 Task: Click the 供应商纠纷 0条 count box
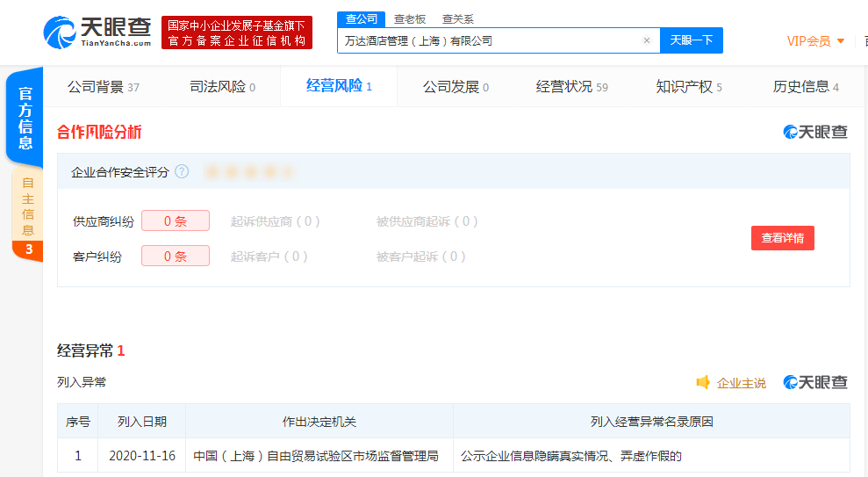[176, 221]
